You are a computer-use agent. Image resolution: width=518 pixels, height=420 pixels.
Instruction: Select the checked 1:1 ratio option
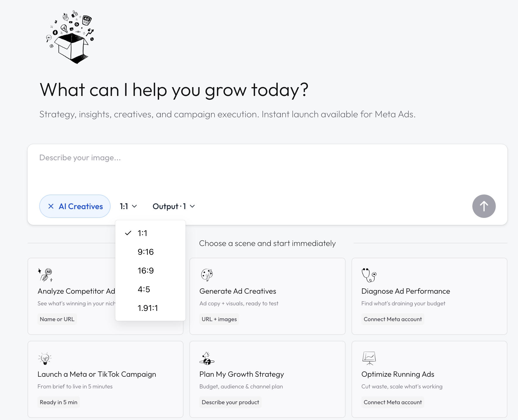point(150,233)
